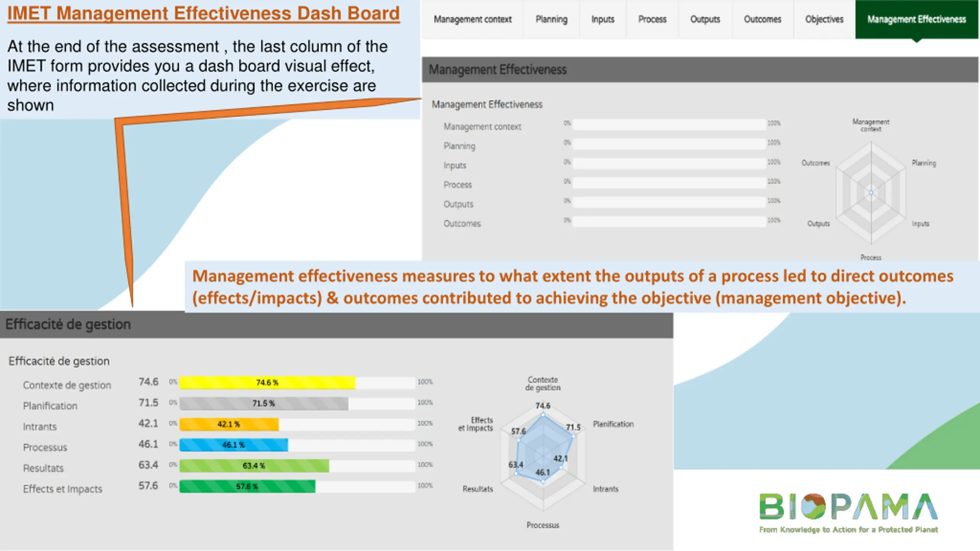980x551 pixels.
Task: Click the 'Planning' row in the English panel
Action: coord(459,146)
